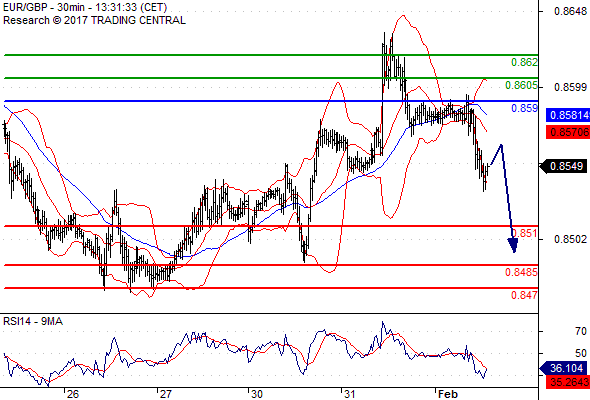Click the 0.847 red support label
590x400 pixels.
(524, 295)
